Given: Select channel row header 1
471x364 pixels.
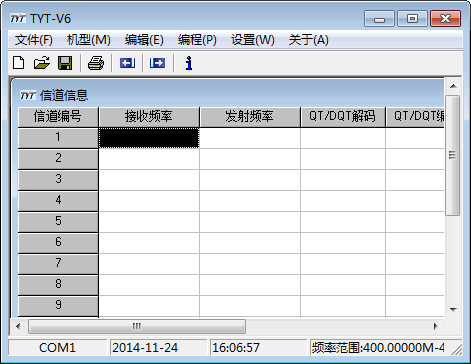Looking at the screenshot, I should pyautogui.click(x=58, y=138).
